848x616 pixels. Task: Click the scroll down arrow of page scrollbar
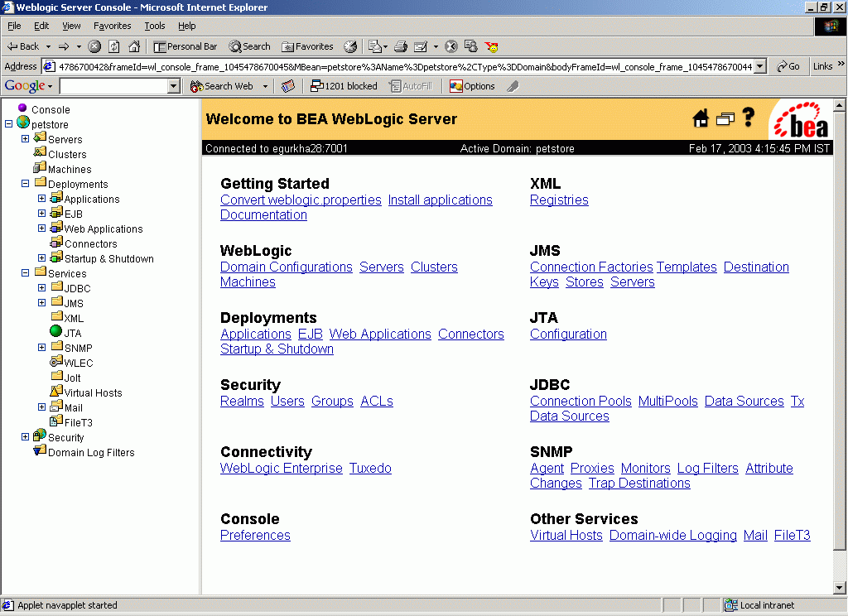pyautogui.click(x=840, y=587)
